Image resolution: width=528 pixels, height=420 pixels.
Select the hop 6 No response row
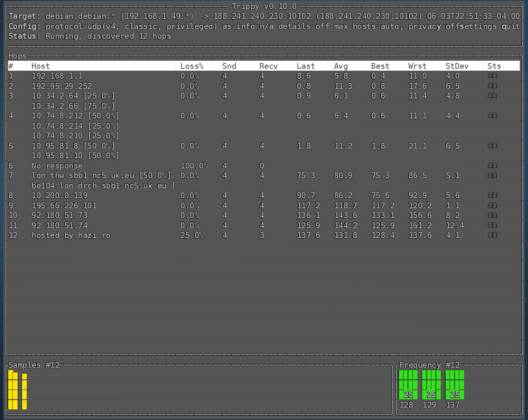[57, 166]
